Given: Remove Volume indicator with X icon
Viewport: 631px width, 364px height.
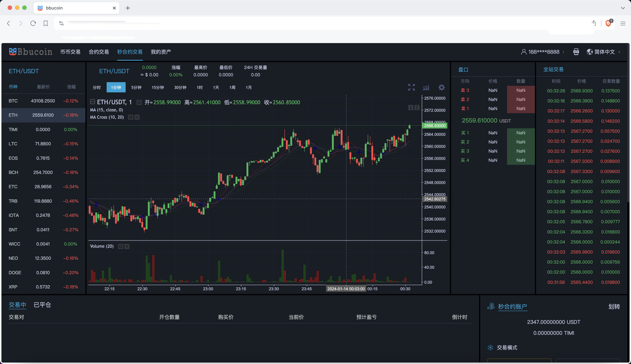Looking at the screenshot, I should pos(127,246).
